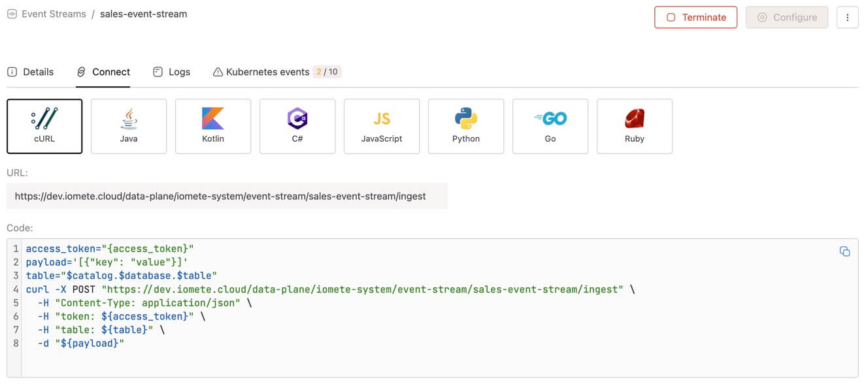The height and width of the screenshot is (386, 868).
Task: Click the Event Streams breadcrumb icon
Action: click(12, 13)
